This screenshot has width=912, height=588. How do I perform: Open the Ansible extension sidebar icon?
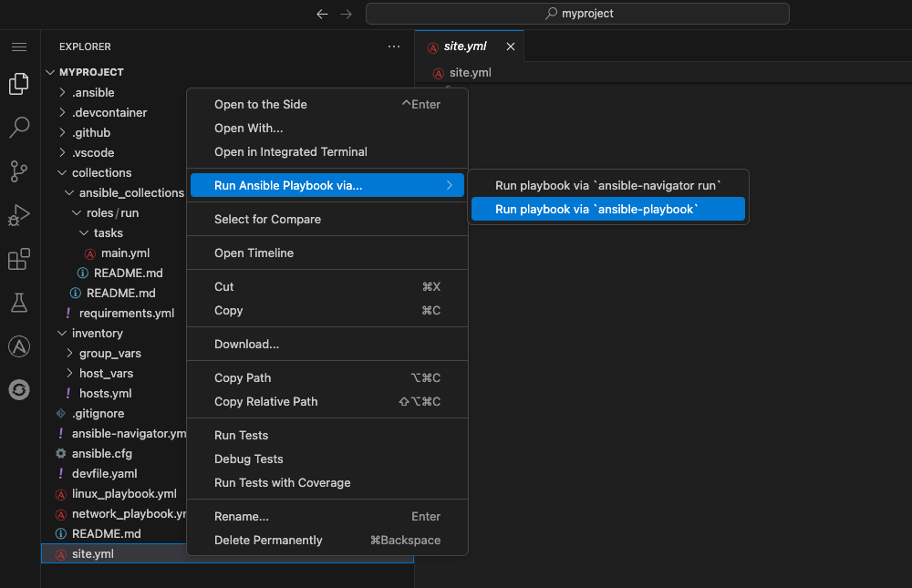(x=19, y=346)
